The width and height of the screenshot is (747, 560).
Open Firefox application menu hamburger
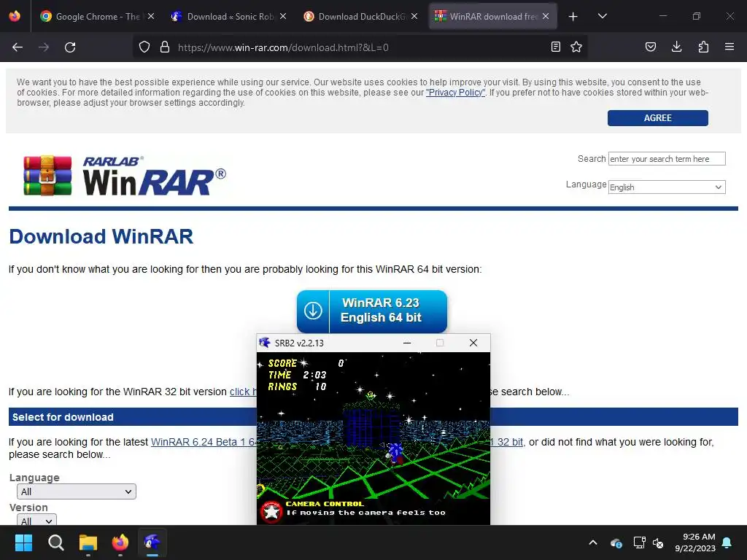point(729,47)
